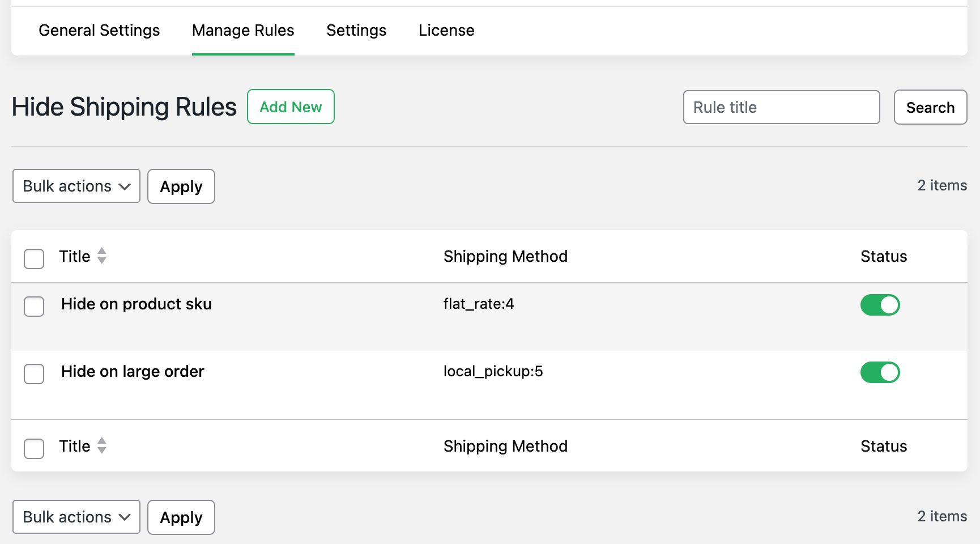Click the top 2 items count
Viewport: 980px width, 544px height.
pos(943,185)
